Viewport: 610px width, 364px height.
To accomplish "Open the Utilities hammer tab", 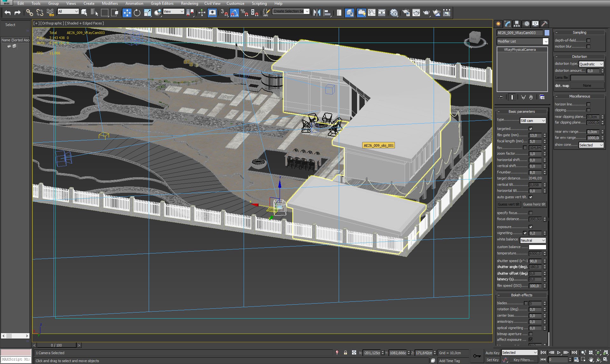I will pyautogui.click(x=545, y=24).
